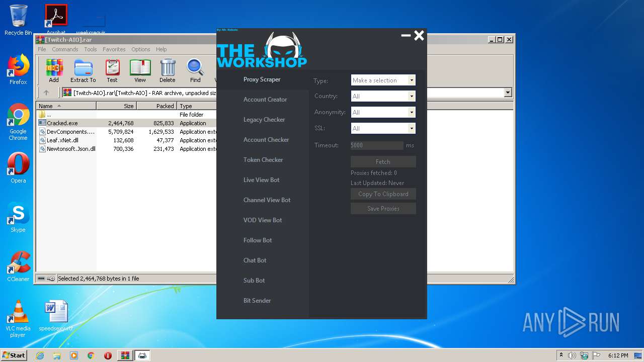Click the Windows Start button
Image resolution: width=644 pixels, height=362 pixels.
14,355
